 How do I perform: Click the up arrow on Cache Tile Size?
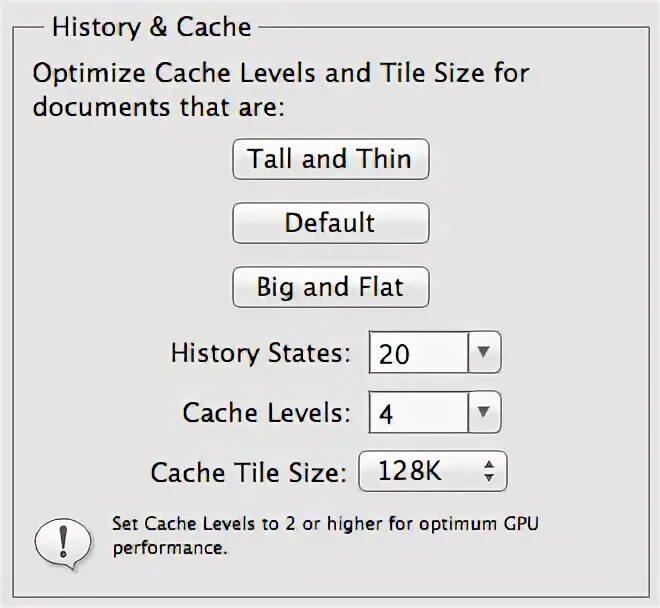pos(489,464)
